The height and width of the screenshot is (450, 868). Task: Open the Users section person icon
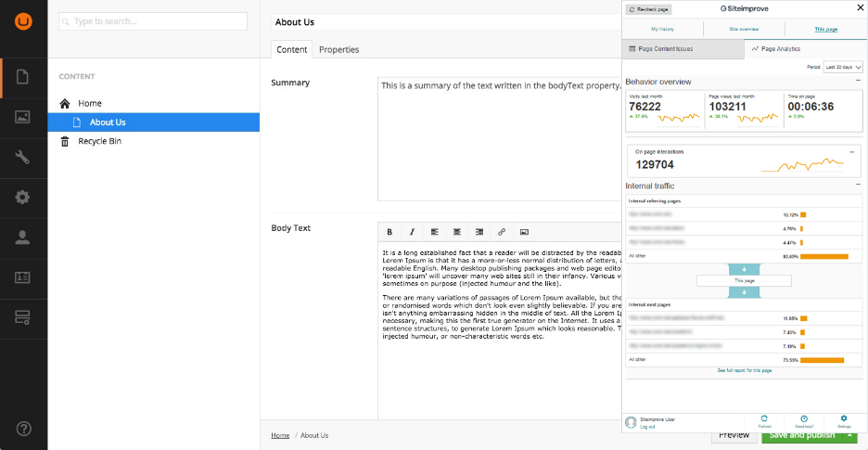(x=22, y=238)
